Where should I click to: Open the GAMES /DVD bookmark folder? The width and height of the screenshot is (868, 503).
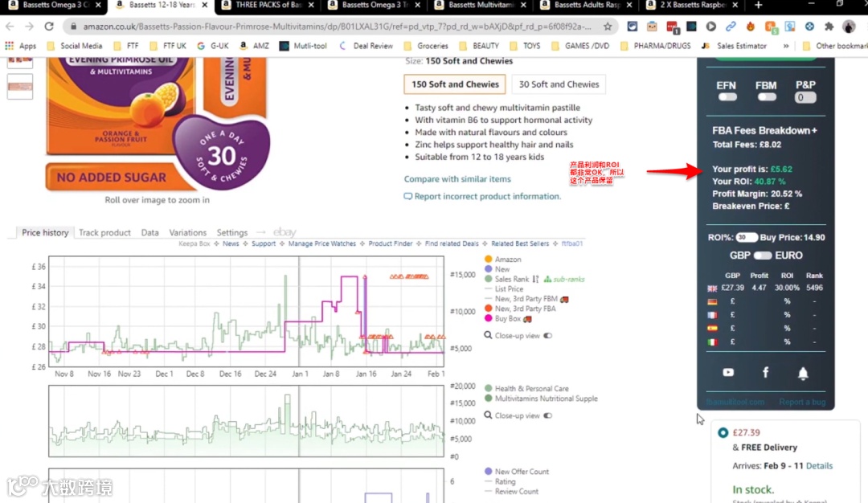pos(579,46)
